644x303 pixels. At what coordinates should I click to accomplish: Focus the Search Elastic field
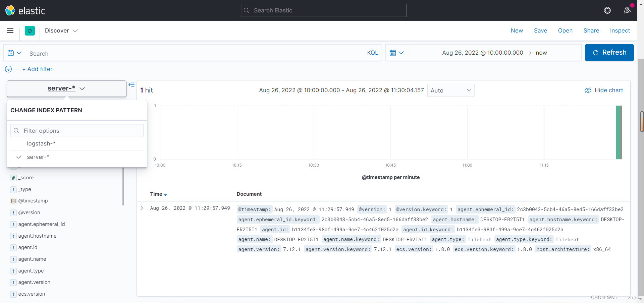(324, 10)
